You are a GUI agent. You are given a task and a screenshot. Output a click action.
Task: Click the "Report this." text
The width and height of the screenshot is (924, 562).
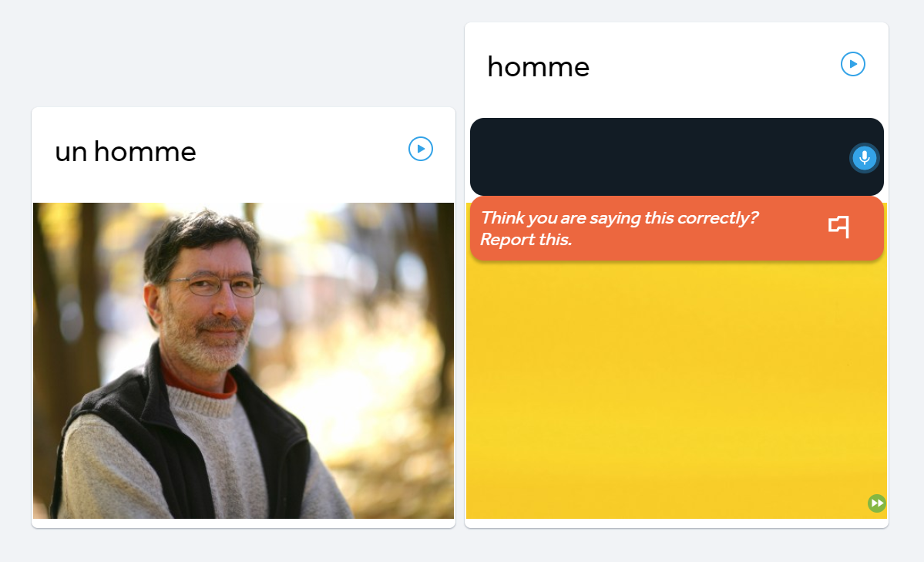(x=526, y=240)
